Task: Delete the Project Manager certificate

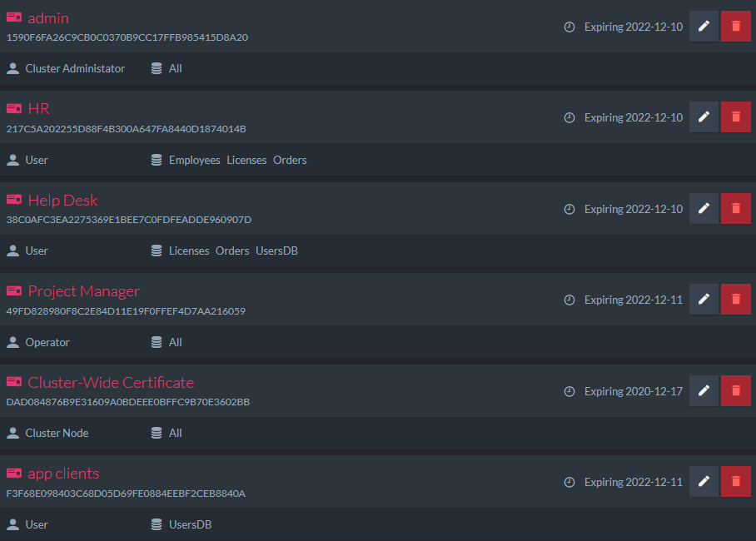Action: [736, 299]
